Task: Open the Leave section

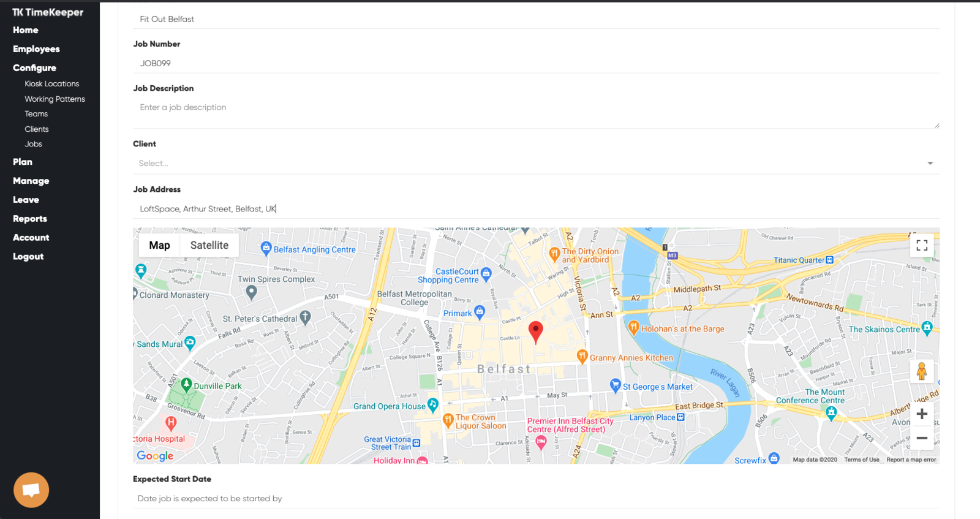Action: point(26,200)
